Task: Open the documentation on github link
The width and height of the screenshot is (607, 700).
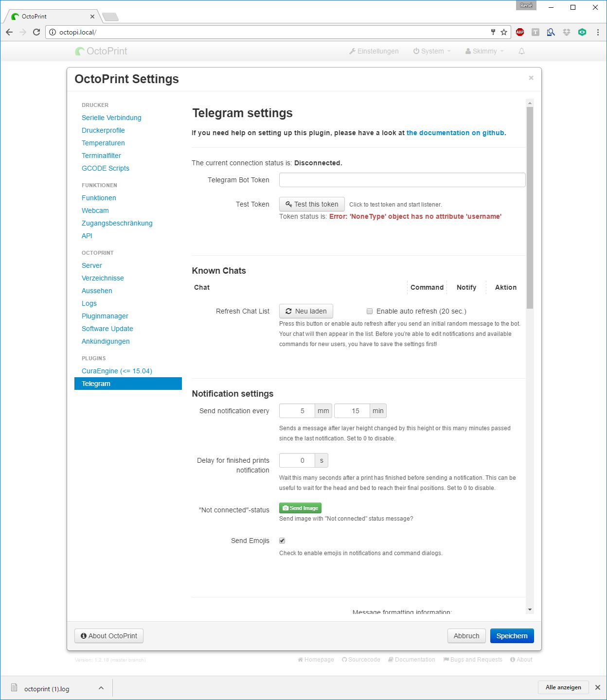Action: point(455,133)
